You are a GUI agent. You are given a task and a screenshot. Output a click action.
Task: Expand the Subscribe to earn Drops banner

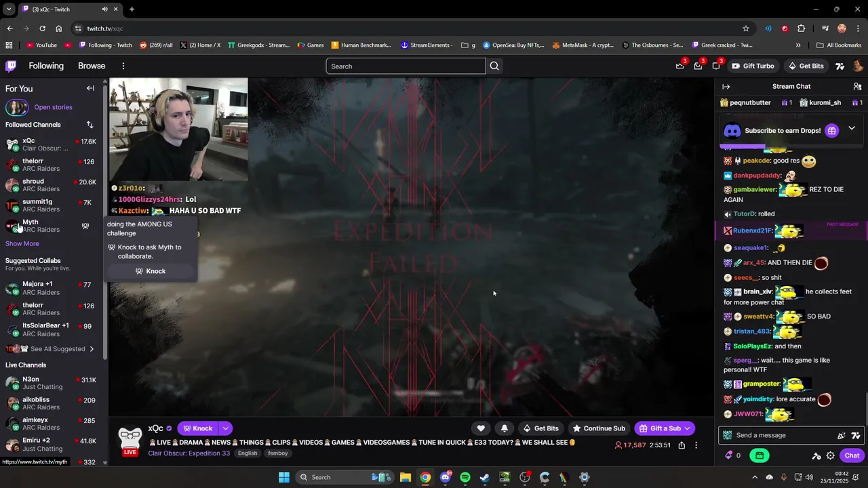852,129
